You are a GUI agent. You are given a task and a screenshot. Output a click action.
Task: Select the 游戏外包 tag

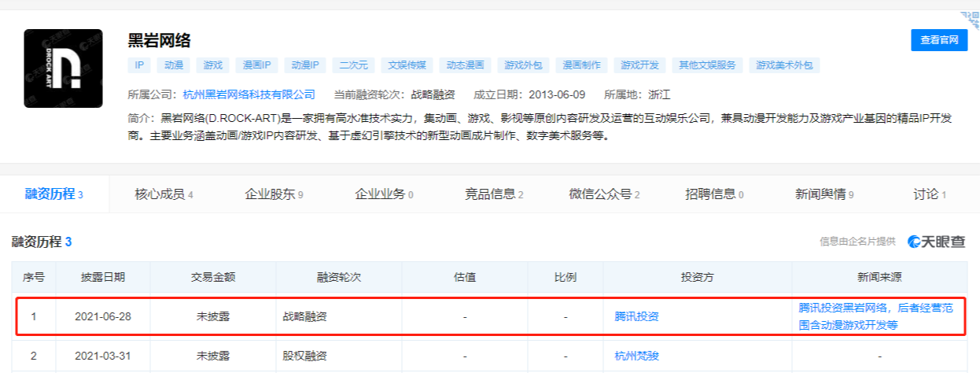pyautogui.click(x=523, y=65)
